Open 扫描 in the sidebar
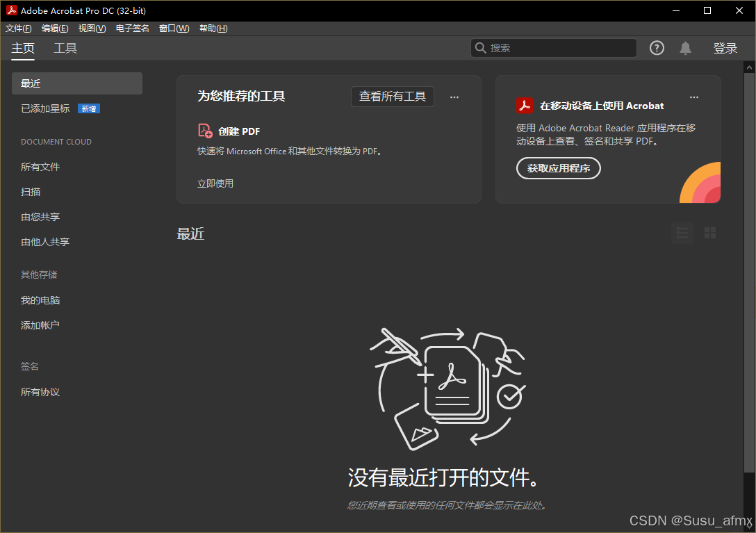Image resolution: width=756 pixels, height=533 pixels. click(31, 192)
